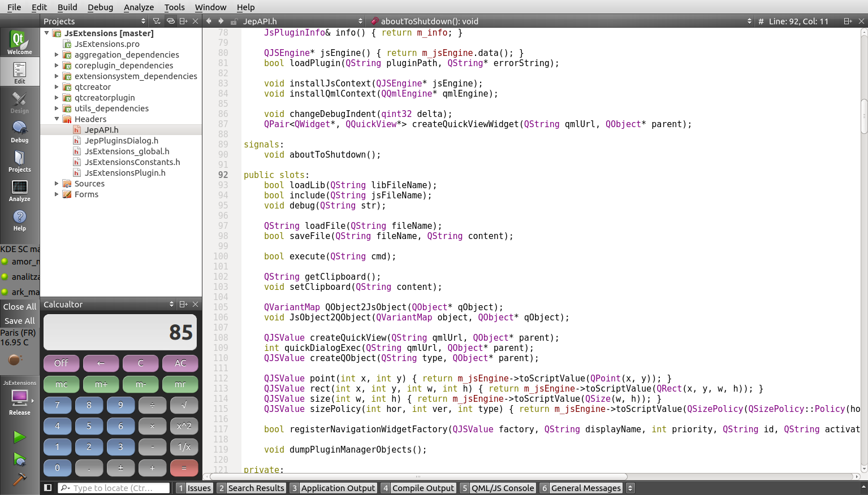Show the Compile Output pane

[418, 488]
